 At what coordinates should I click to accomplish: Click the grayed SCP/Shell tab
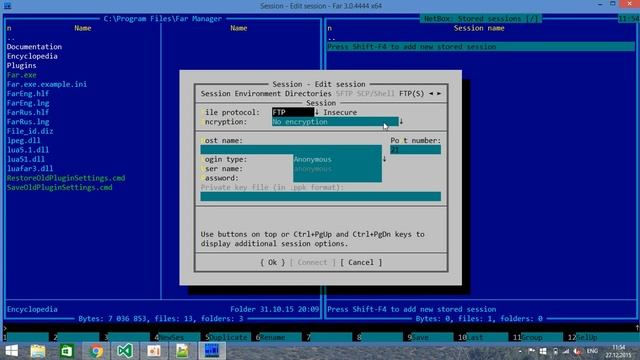[x=376, y=93]
